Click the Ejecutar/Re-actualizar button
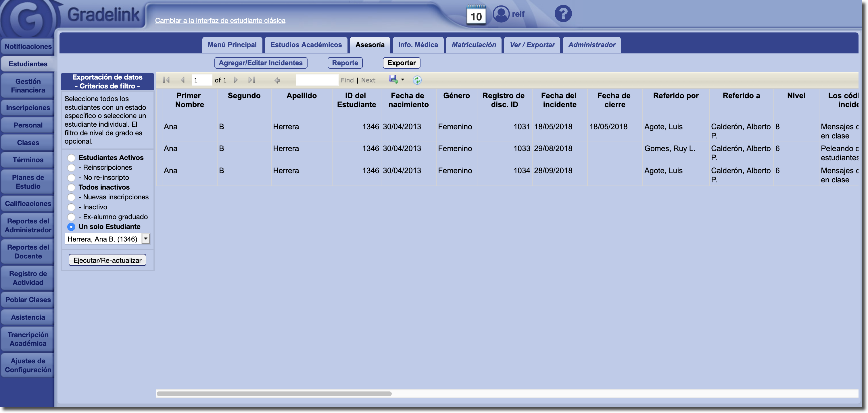This screenshot has height=413, width=868. click(107, 260)
